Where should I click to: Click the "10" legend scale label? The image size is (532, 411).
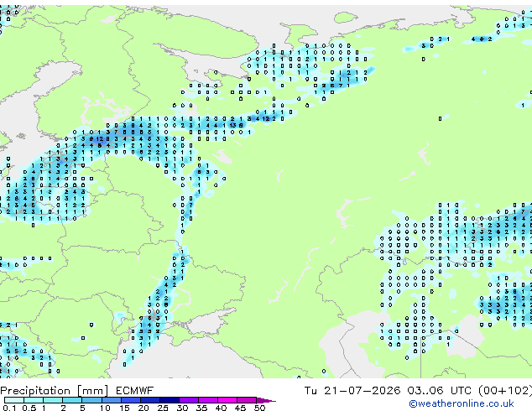(105, 408)
